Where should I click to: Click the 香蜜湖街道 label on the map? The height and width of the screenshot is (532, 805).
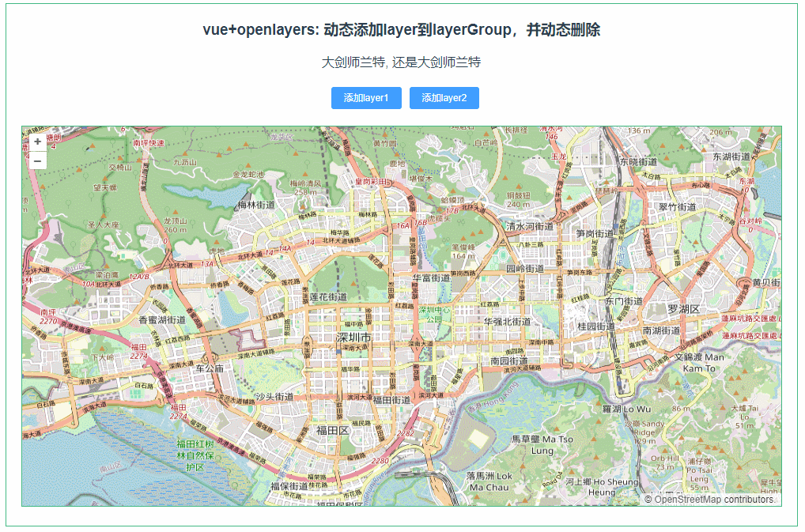pyautogui.click(x=162, y=319)
